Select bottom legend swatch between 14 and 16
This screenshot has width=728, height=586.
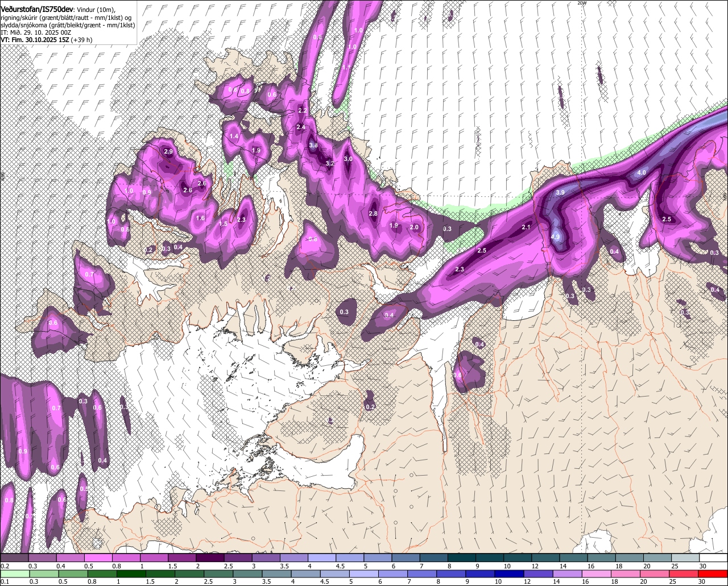pos(569,573)
